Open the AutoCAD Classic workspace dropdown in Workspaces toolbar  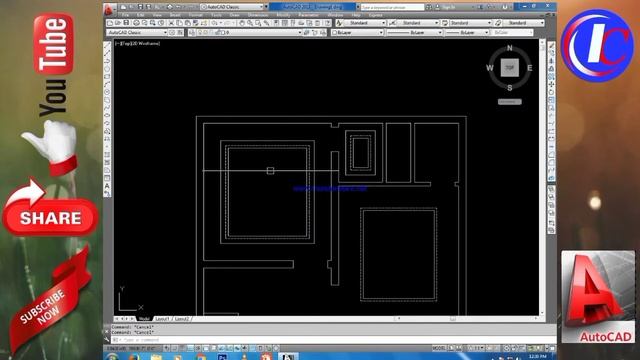[137, 32]
